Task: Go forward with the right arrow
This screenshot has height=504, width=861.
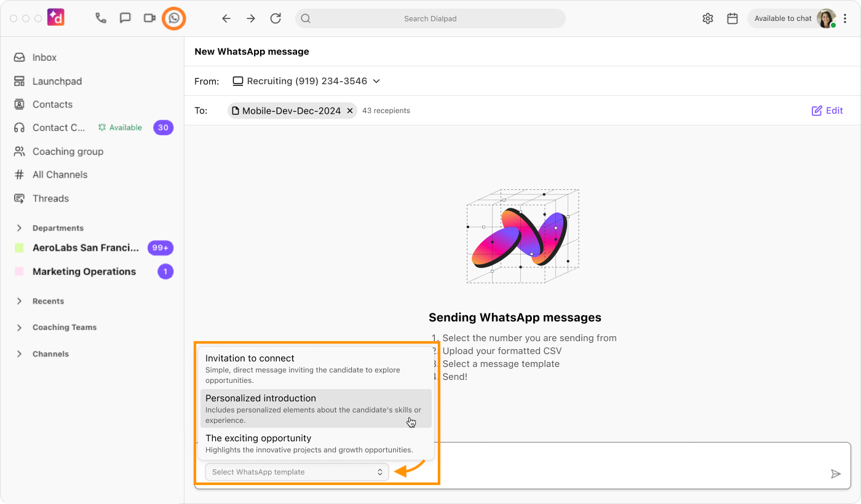Action: (x=251, y=18)
